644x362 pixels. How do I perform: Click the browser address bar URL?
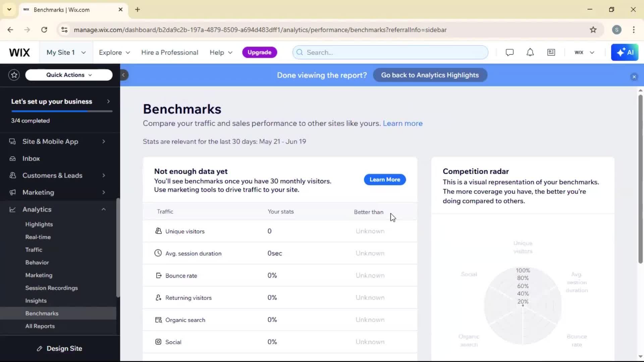point(260,30)
